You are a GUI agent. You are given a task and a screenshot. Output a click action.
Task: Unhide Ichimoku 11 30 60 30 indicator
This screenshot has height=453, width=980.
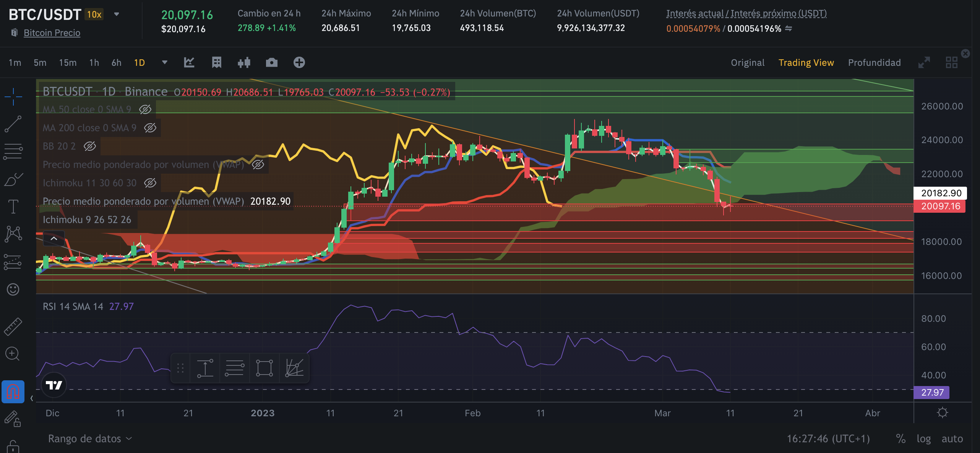[x=150, y=183]
